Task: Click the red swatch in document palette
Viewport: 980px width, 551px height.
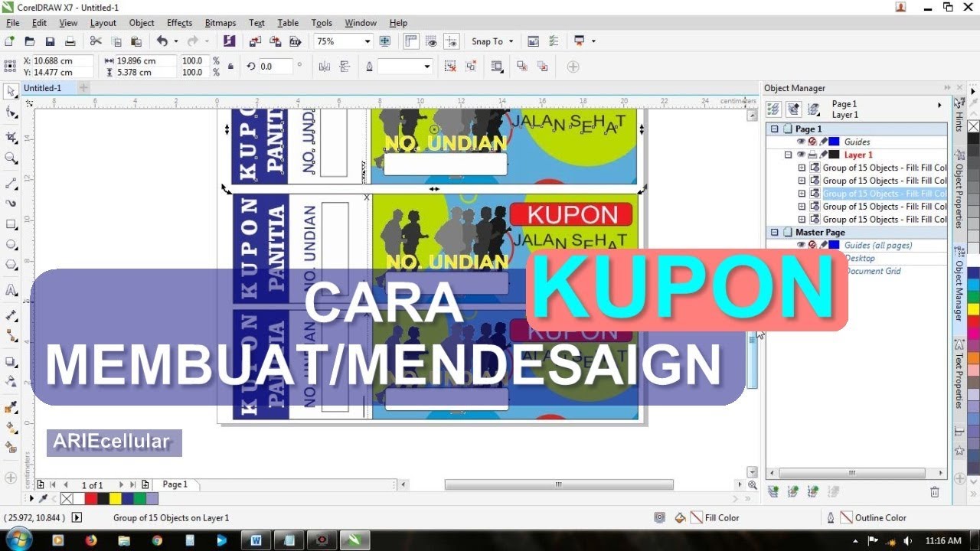Action: 91,499
